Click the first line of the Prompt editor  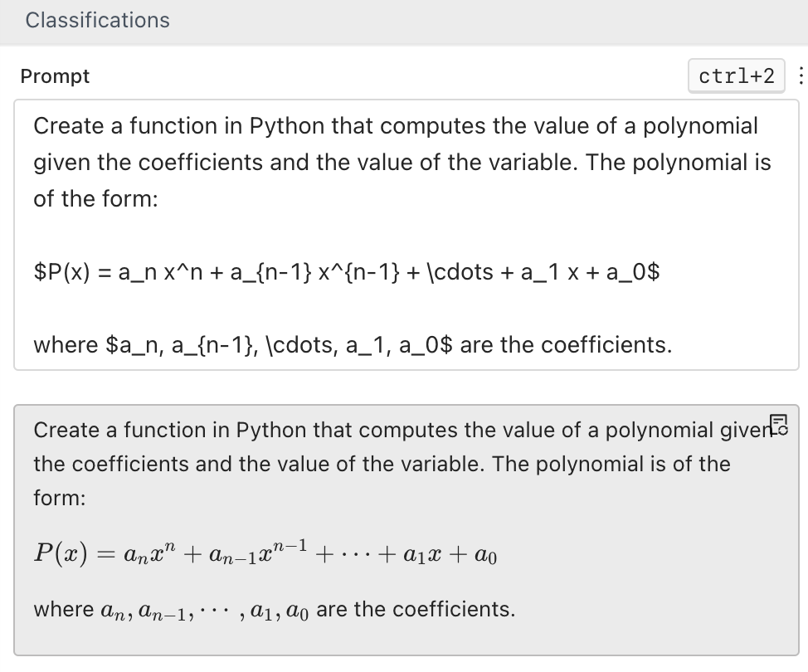click(395, 126)
